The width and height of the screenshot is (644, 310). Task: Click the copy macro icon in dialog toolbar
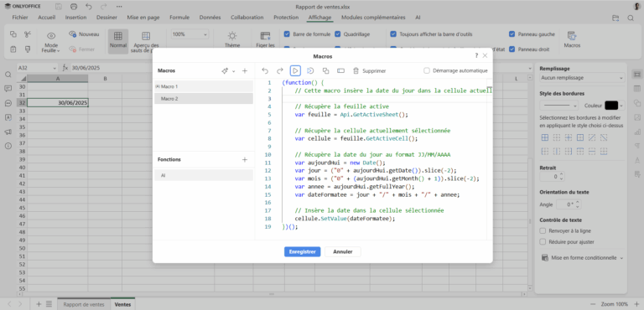coord(325,70)
